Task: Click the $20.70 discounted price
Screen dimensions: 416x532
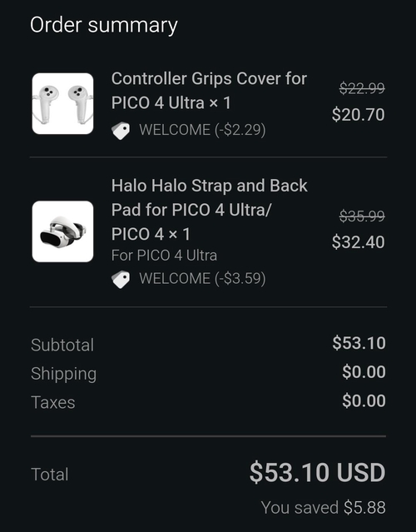Action: 359,114
